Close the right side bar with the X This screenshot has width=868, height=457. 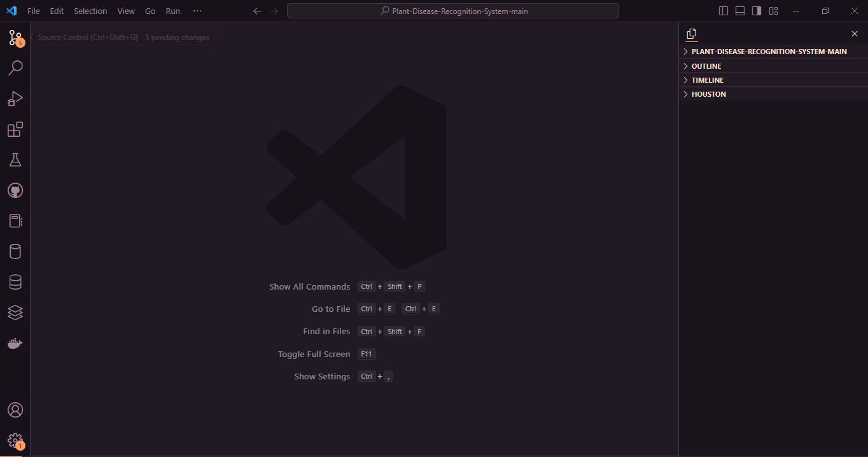(855, 34)
